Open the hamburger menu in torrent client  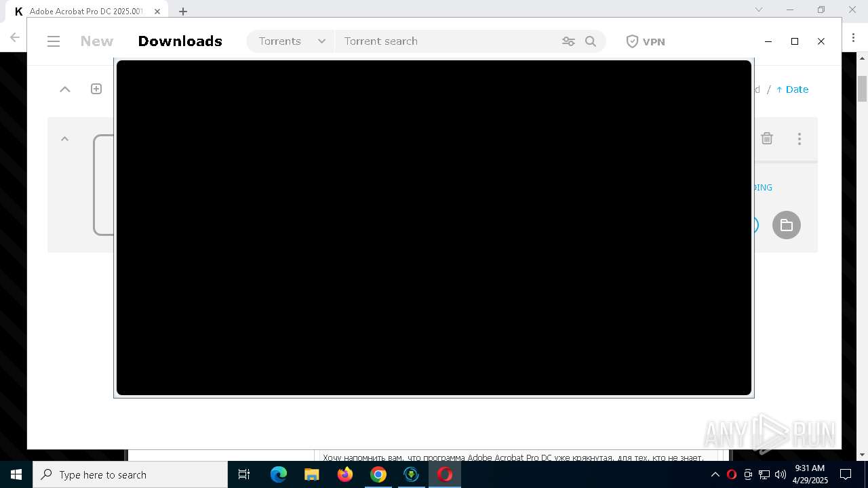[x=54, y=41]
